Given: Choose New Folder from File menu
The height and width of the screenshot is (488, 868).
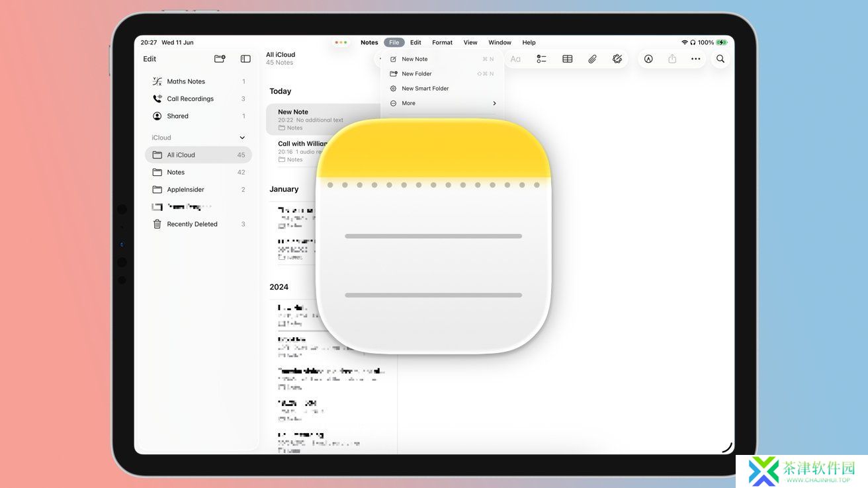Looking at the screenshot, I should [x=442, y=73].
